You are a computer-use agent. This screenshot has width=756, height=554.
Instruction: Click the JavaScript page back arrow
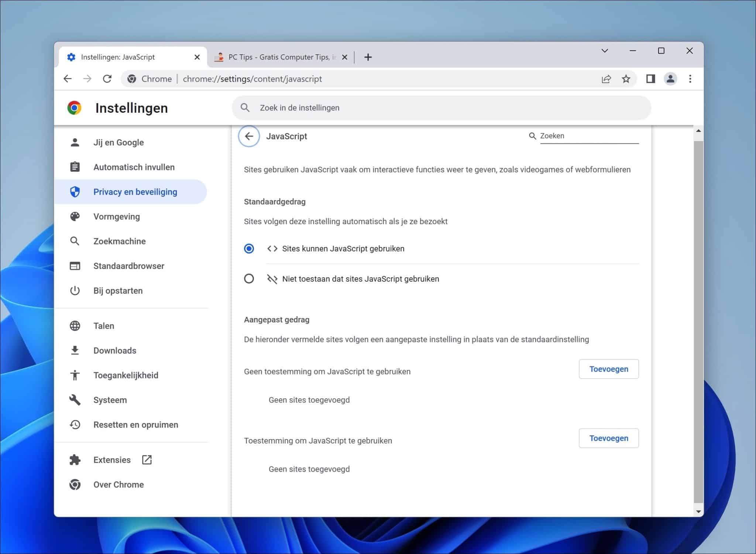click(249, 136)
